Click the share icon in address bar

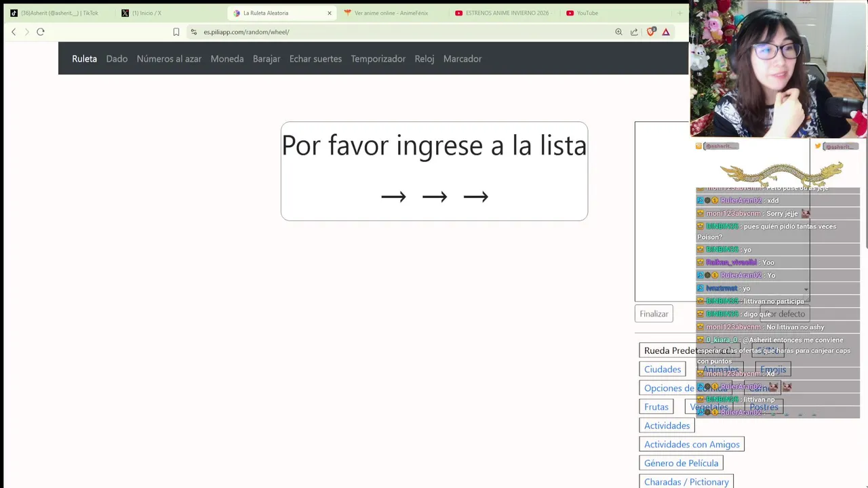634,32
